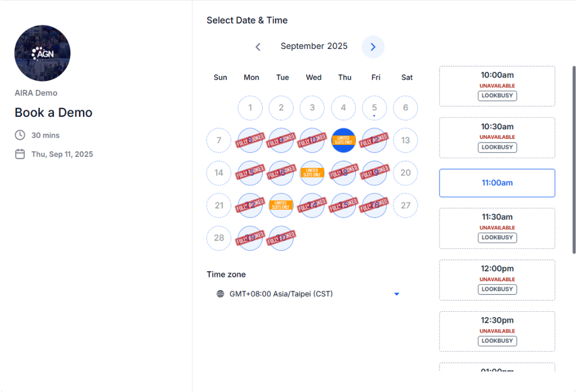The image size is (576, 392).
Task: Choose the 10:00am unavailable time slot
Action: 497,86
